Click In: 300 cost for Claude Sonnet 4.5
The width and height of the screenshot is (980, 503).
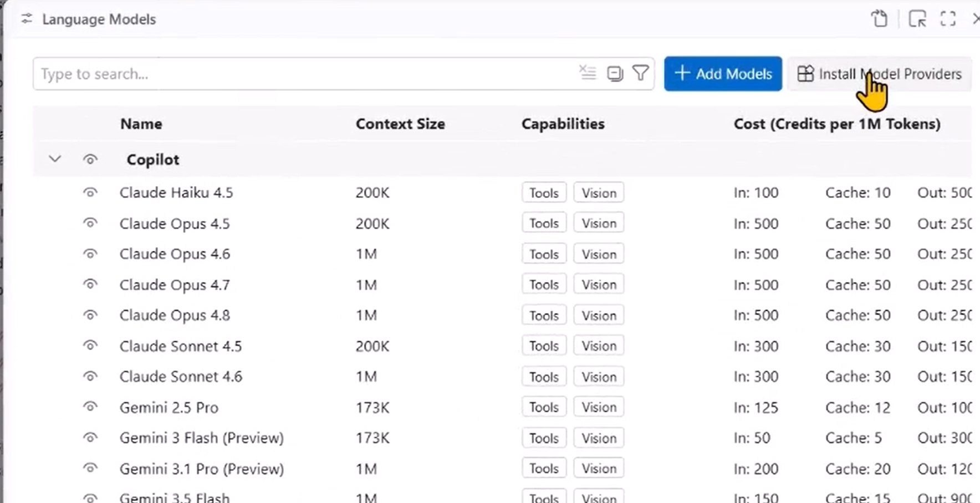point(756,346)
